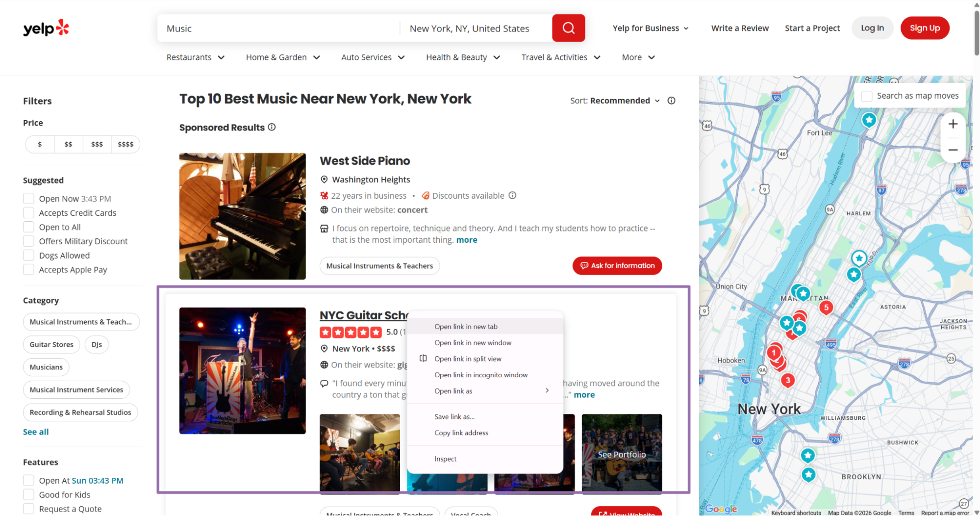Viewport: 980px width, 516px height.
Task: Click Start a Project link
Action: (x=812, y=28)
